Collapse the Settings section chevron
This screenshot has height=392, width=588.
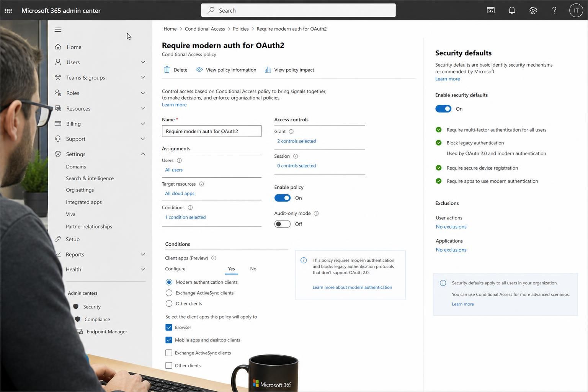(143, 154)
